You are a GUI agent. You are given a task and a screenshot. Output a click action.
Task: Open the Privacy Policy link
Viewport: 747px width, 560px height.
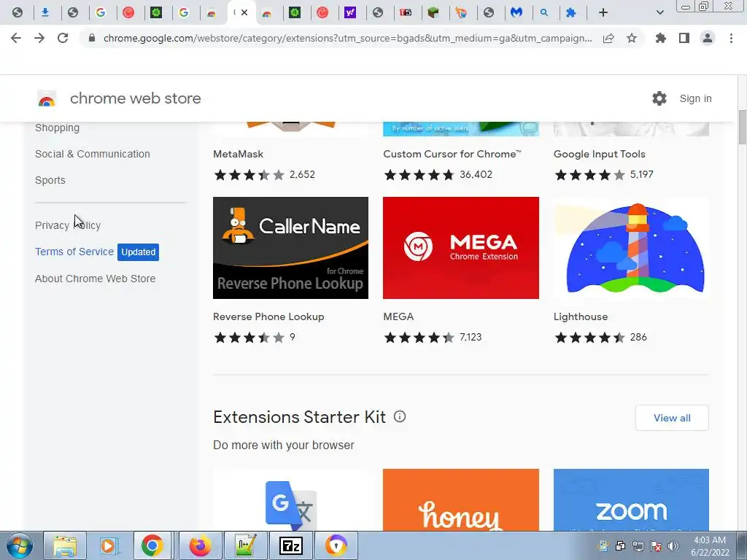click(x=68, y=225)
